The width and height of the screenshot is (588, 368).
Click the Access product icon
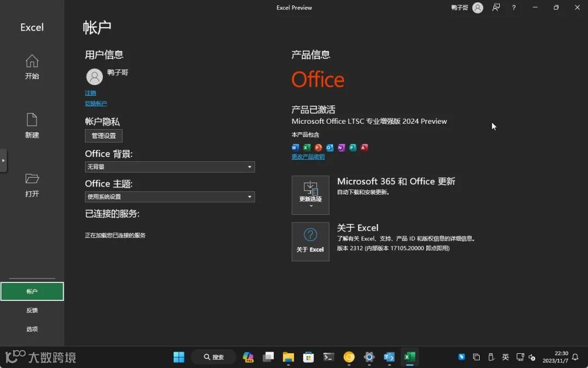click(x=364, y=147)
